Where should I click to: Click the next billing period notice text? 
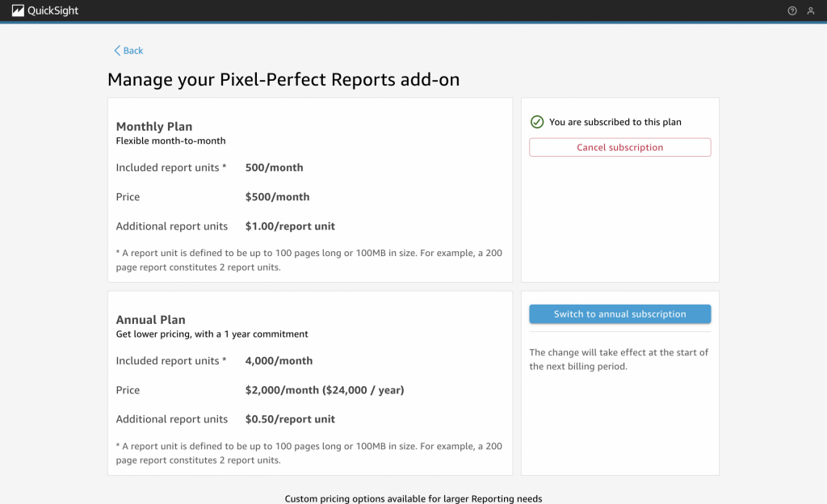(619, 359)
